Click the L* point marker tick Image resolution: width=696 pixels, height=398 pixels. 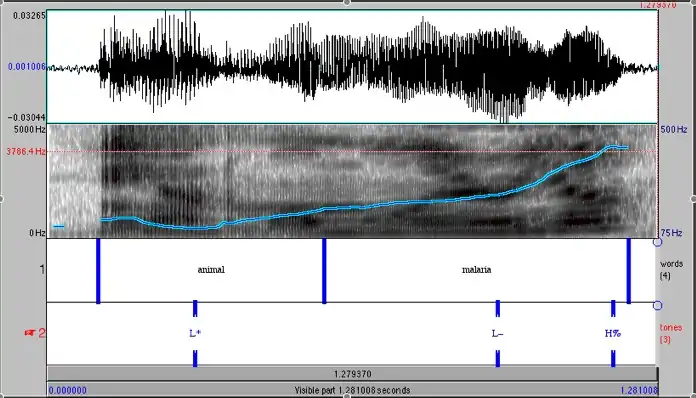(x=195, y=308)
